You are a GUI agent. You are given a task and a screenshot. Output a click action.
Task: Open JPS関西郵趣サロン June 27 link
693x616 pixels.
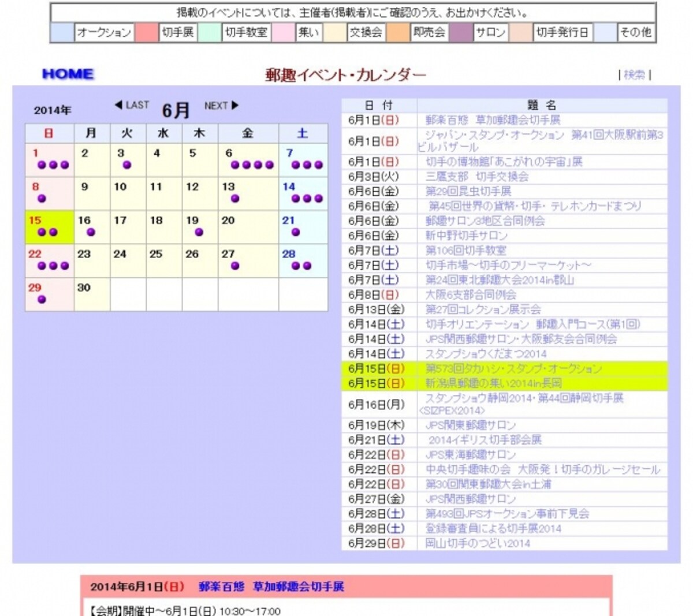470,499
